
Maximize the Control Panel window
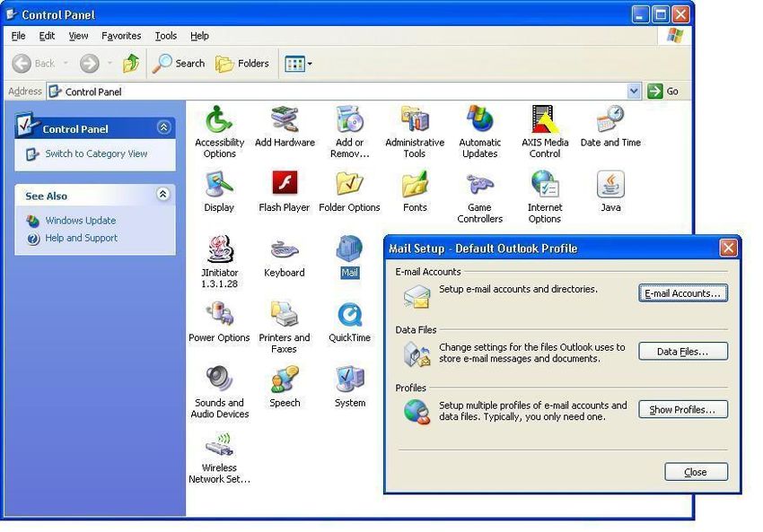661,14
